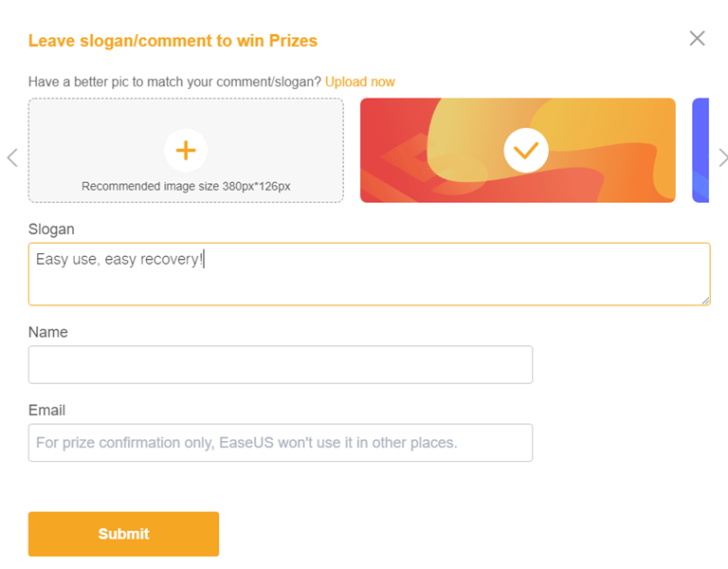This screenshot has height=569, width=728.
Task: Focus the Email input field
Action: click(281, 443)
